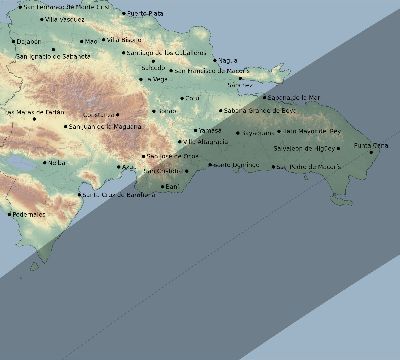The image size is (400, 360).
Task: Select the Villa Altagracia label
Action: pos(206,142)
